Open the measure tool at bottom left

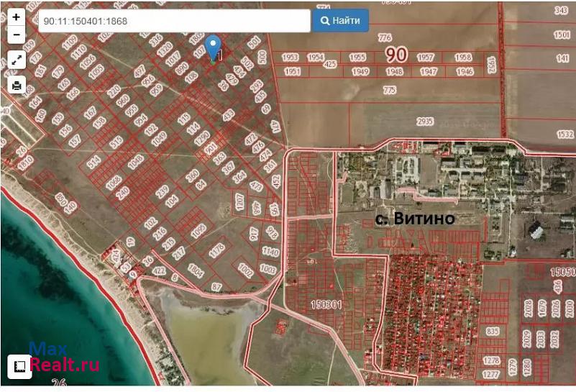[x=20, y=366]
